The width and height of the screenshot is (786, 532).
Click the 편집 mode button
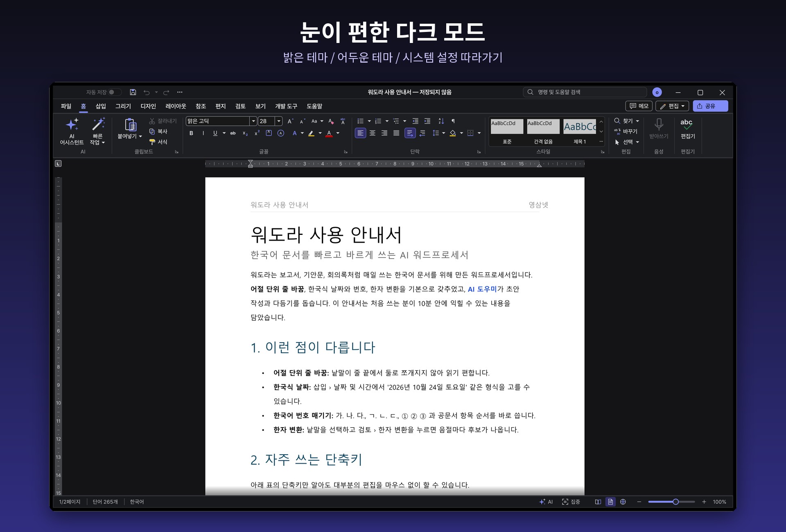coord(672,106)
